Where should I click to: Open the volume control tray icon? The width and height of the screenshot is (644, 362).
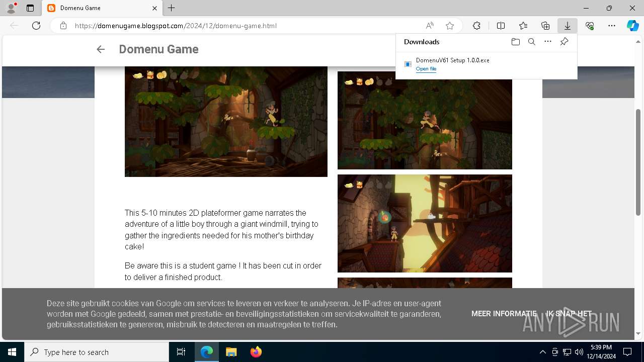[x=579, y=352]
